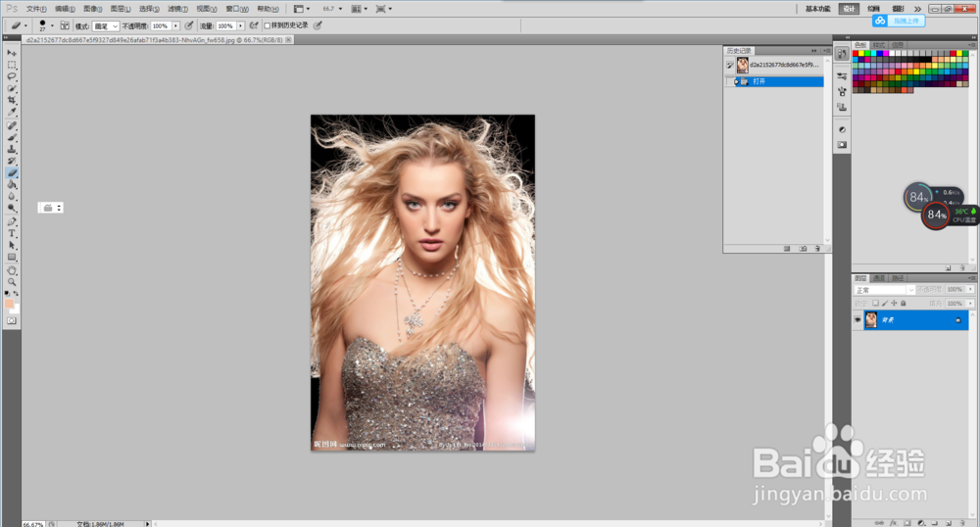Select the Rectangle shape tool
Image resolution: width=980 pixels, height=527 pixels.
tap(11, 258)
